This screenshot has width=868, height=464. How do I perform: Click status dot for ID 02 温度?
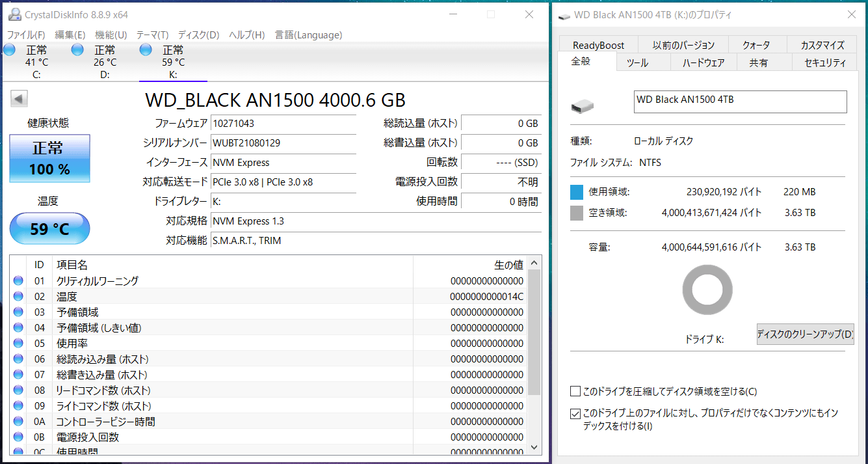coord(18,297)
